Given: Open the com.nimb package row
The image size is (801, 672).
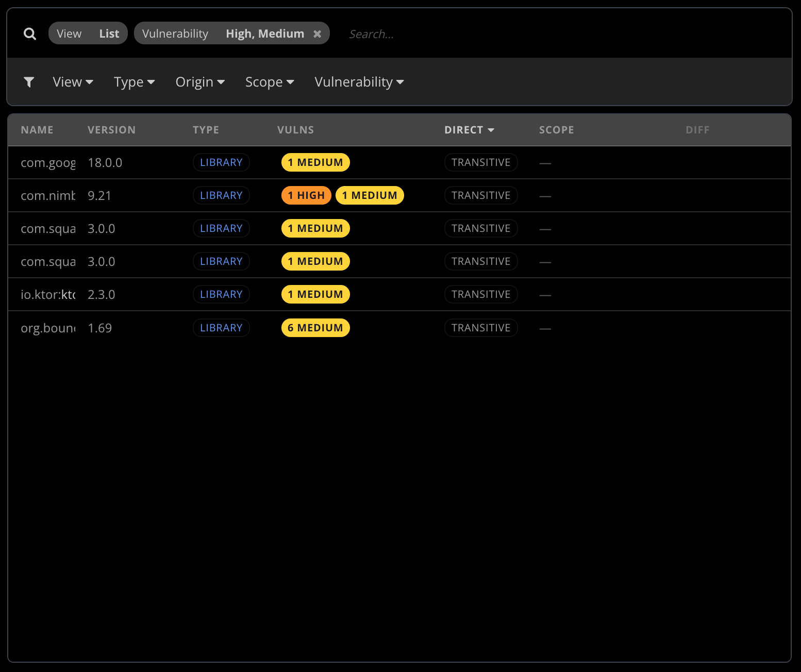Looking at the screenshot, I should click(399, 196).
